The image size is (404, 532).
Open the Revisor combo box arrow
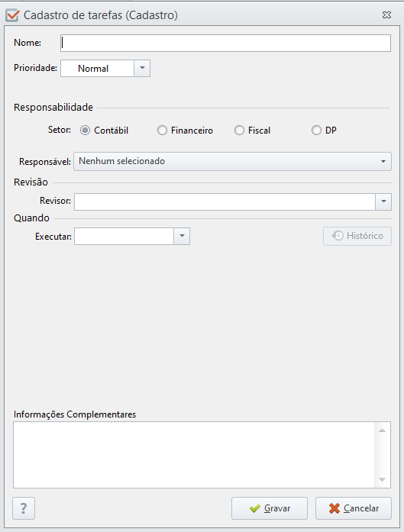tap(383, 202)
